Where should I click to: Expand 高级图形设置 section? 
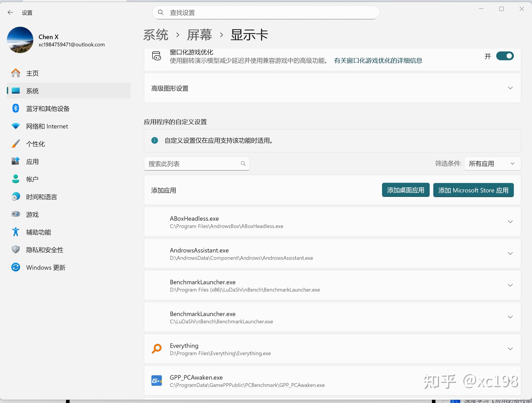click(x=510, y=88)
